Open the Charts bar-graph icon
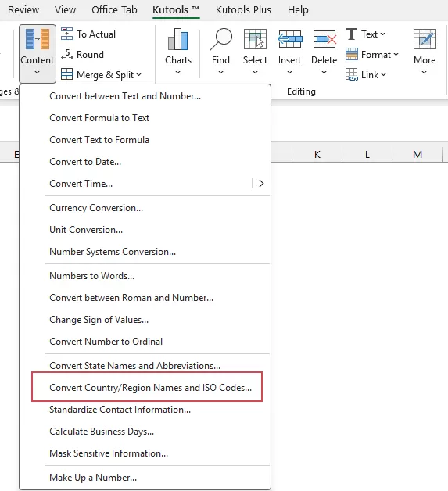448x491 pixels. pyautogui.click(x=177, y=39)
